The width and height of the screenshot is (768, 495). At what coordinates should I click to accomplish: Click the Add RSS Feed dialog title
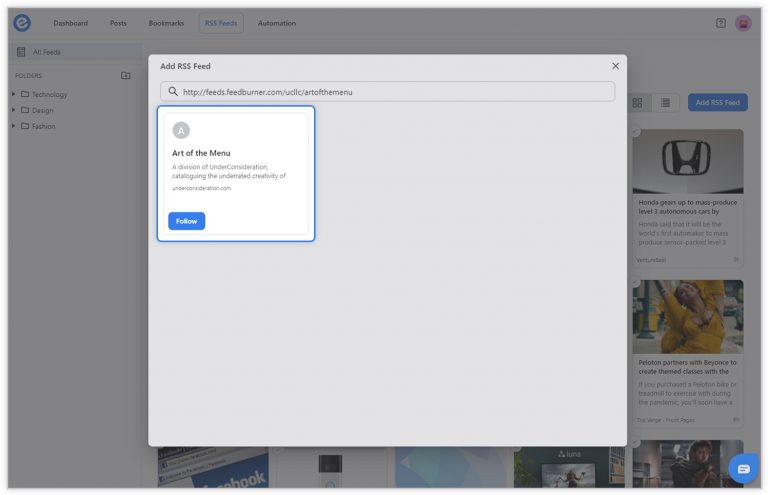tap(185, 66)
